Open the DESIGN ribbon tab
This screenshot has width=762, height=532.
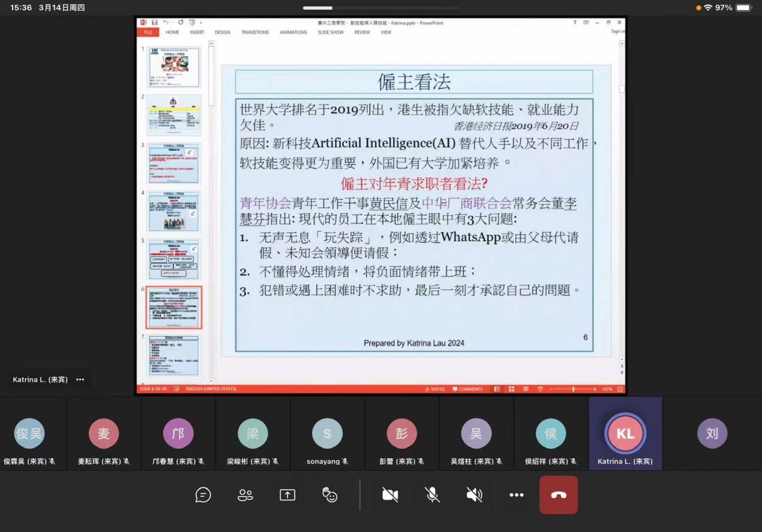pyautogui.click(x=223, y=32)
